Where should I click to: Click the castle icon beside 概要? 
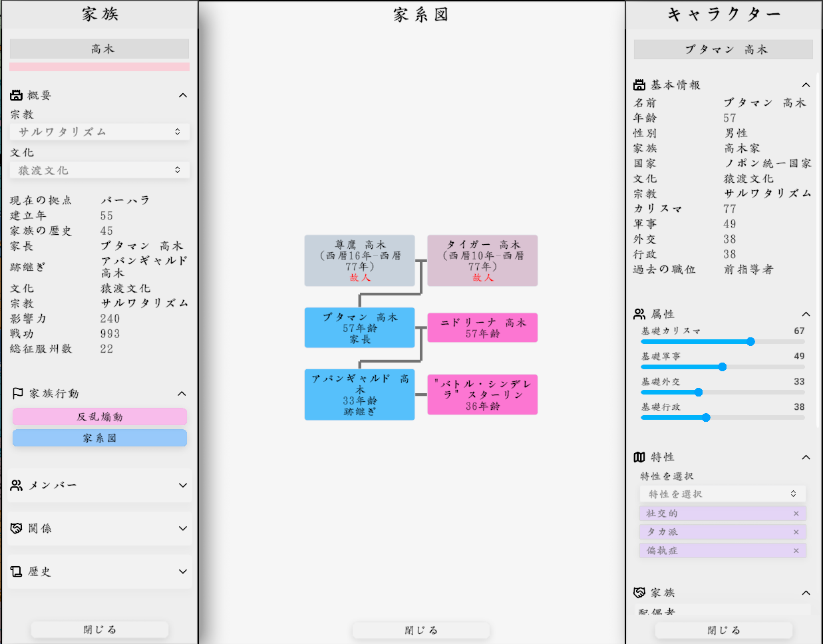coord(17,95)
